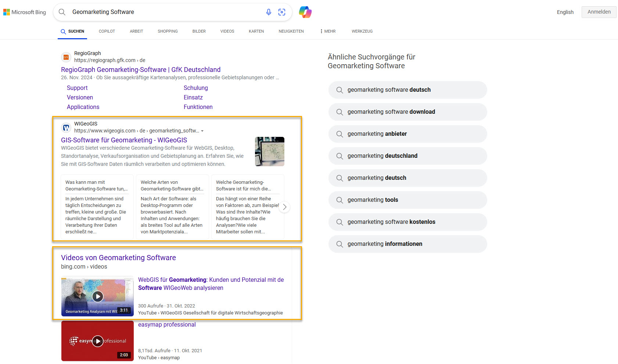Open the WERKZEUG tab
618x364 pixels.
362,31
